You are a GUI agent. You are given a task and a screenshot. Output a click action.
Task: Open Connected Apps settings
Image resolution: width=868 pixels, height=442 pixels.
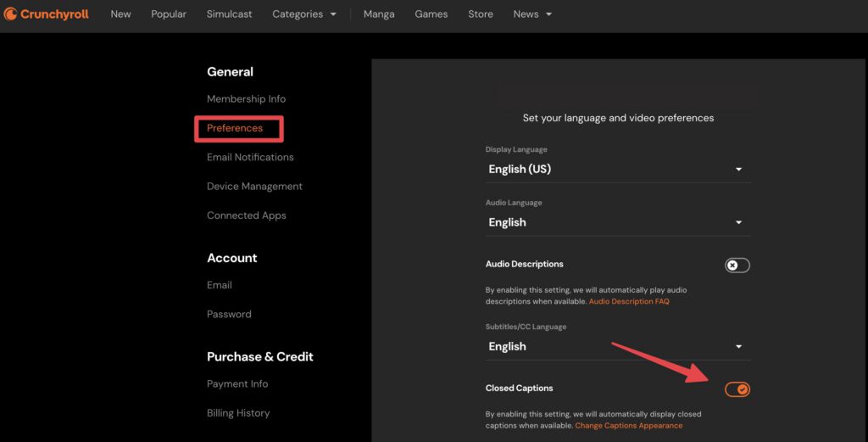point(247,215)
